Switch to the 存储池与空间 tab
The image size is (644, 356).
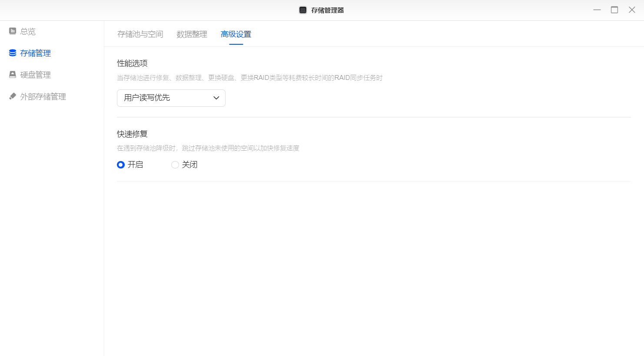pos(140,34)
